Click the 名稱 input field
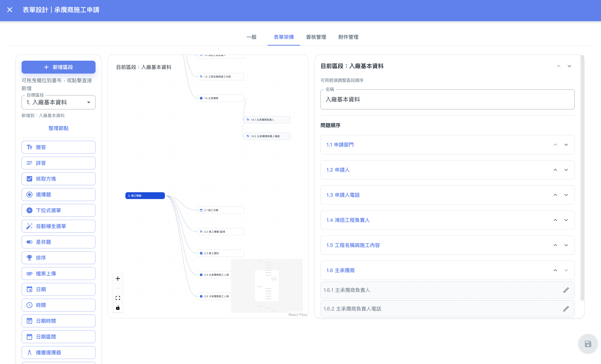601x364 pixels. 447,99
